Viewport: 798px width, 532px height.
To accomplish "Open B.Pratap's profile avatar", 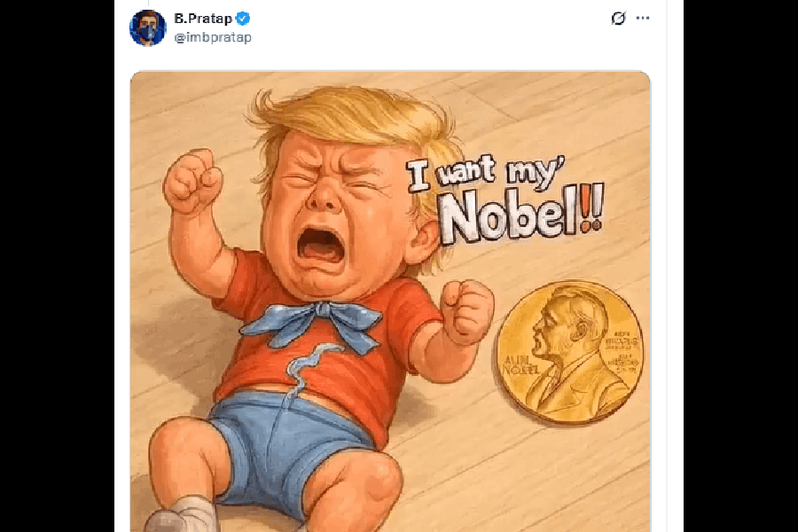I will (x=147, y=28).
